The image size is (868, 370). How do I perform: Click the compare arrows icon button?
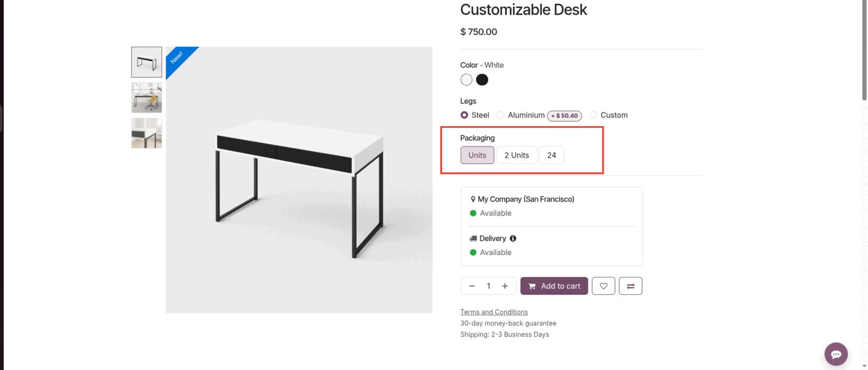tap(630, 286)
